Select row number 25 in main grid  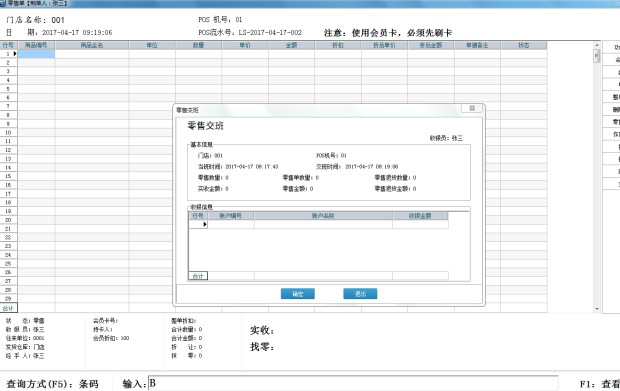pos(8,263)
